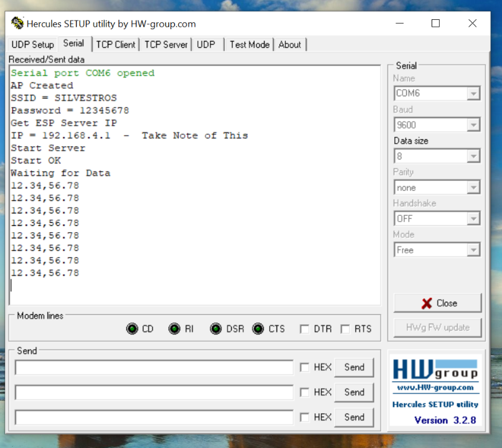Check HEX for the second send line
The height and width of the screenshot is (448, 502).
[x=305, y=393]
